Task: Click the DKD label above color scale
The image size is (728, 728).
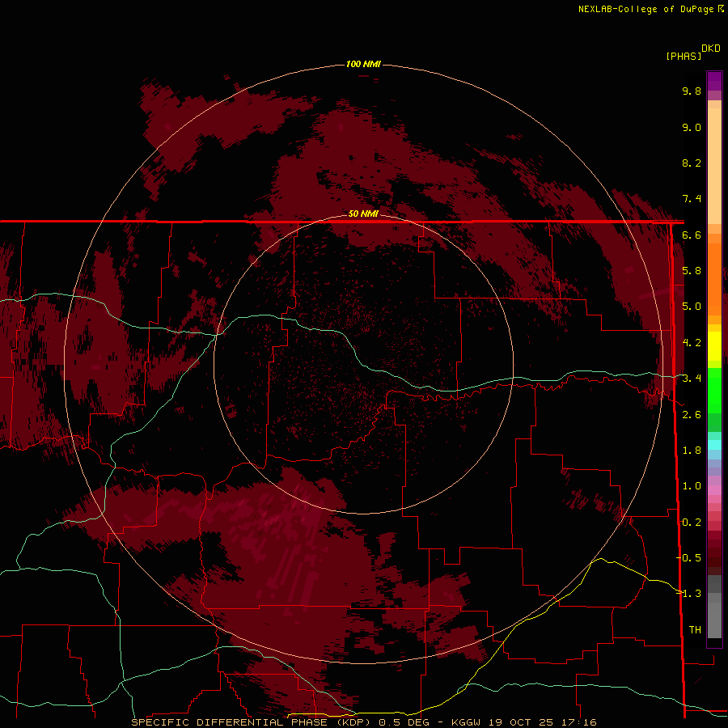Action: (x=711, y=49)
